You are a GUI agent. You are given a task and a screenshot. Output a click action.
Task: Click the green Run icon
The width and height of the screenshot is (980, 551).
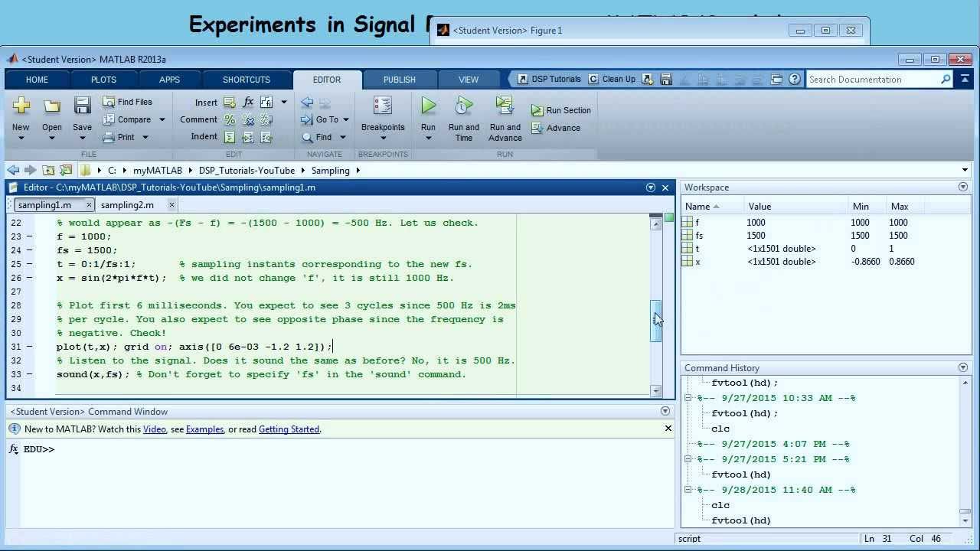coord(428,106)
